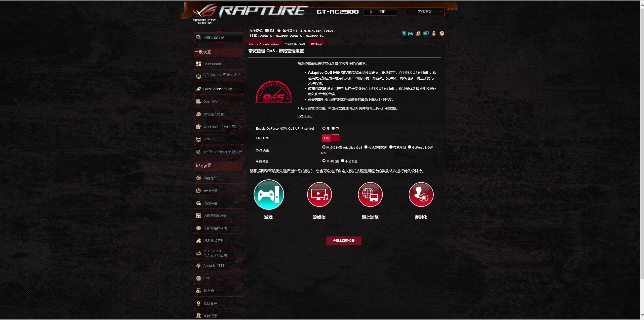Select 传统带宽管理 QoS type radio
Viewport: 644px width, 320px height.
[366, 147]
